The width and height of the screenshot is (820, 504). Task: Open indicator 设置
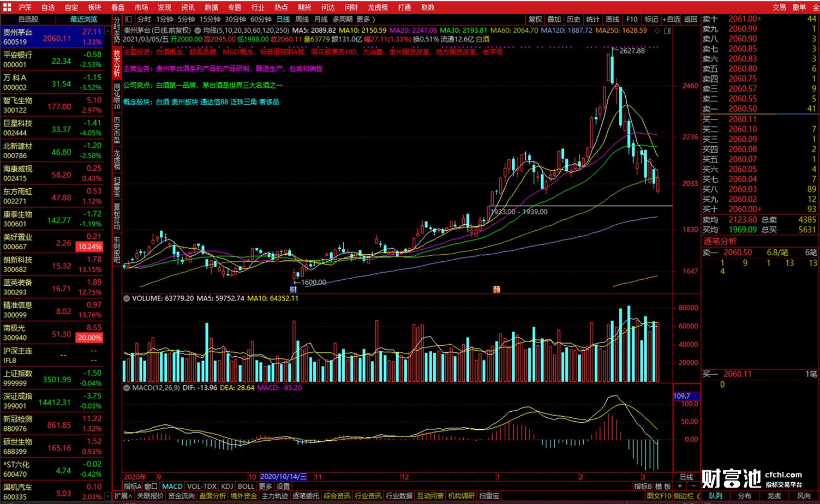tap(283, 486)
